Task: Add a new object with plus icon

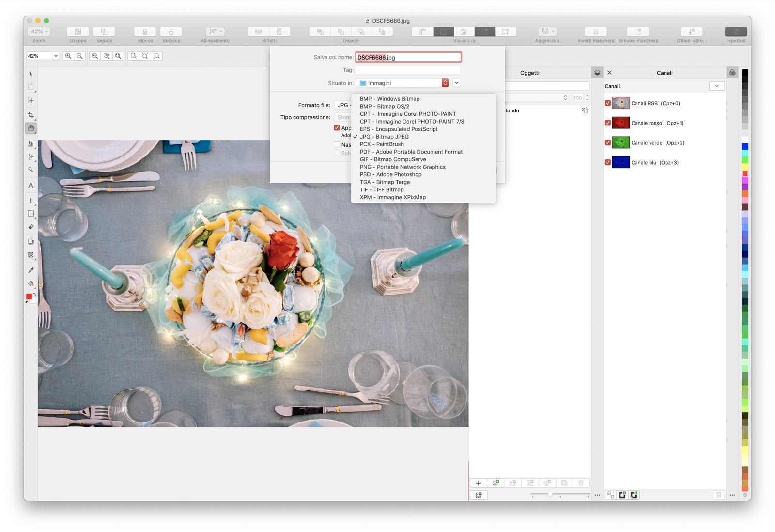Action: click(x=479, y=483)
